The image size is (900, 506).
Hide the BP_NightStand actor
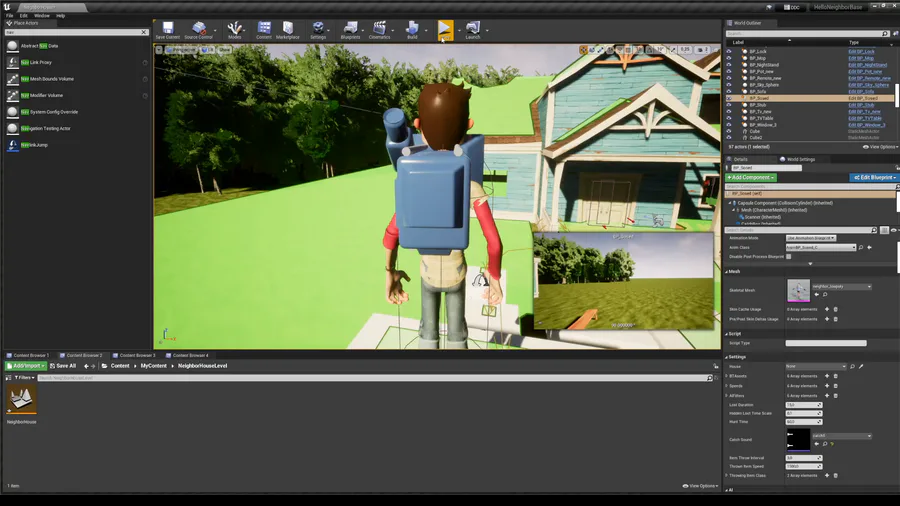[729, 65]
